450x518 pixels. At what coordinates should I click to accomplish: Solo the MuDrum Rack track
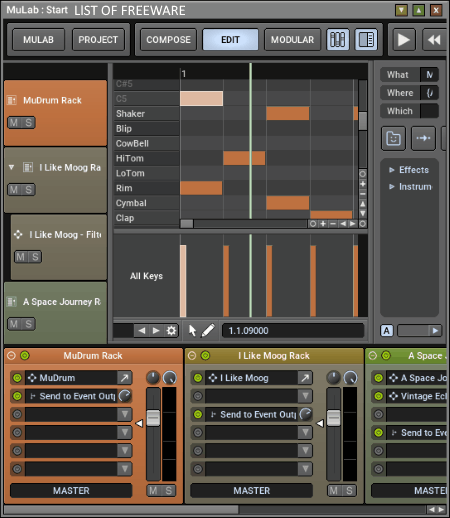click(x=28, y=123)
